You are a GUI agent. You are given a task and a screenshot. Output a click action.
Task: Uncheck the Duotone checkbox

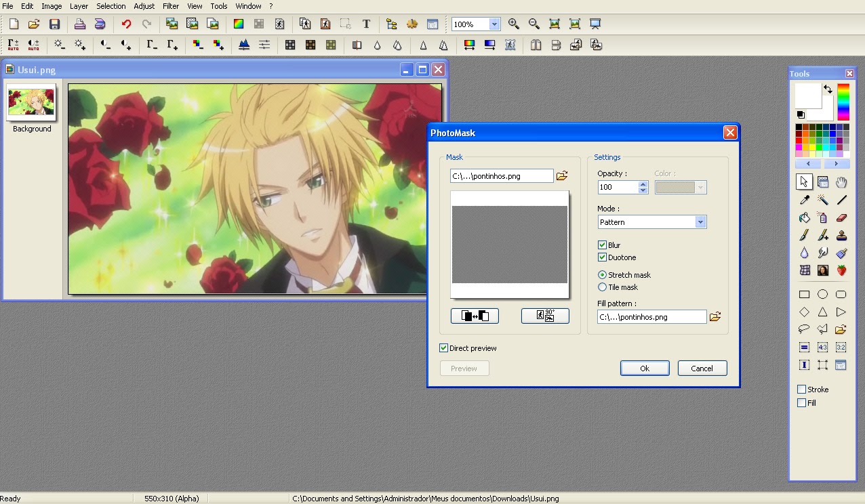coord(602,257)
